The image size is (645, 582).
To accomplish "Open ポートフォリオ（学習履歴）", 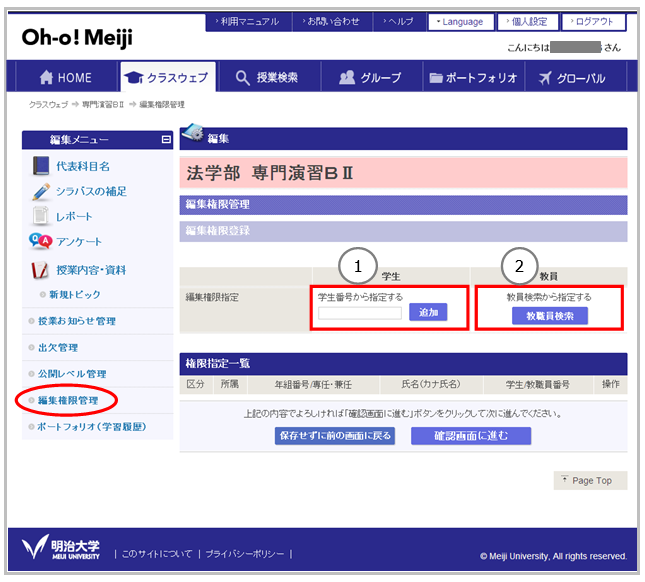I will tap(92, 427).
